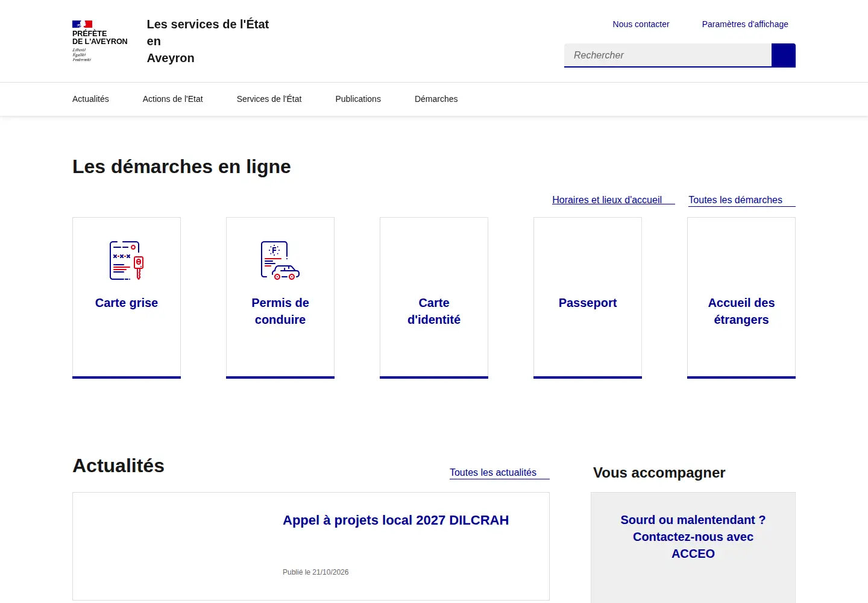Open Paramètres d'affichage settings
The height and width of the screenshot is (603, 868).
745,24
